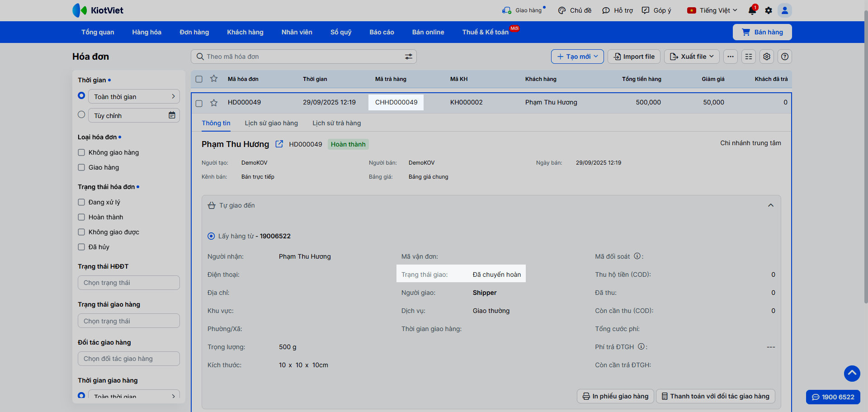
Task: Click the Mã đối soát info icon
Action: [637, 256]
